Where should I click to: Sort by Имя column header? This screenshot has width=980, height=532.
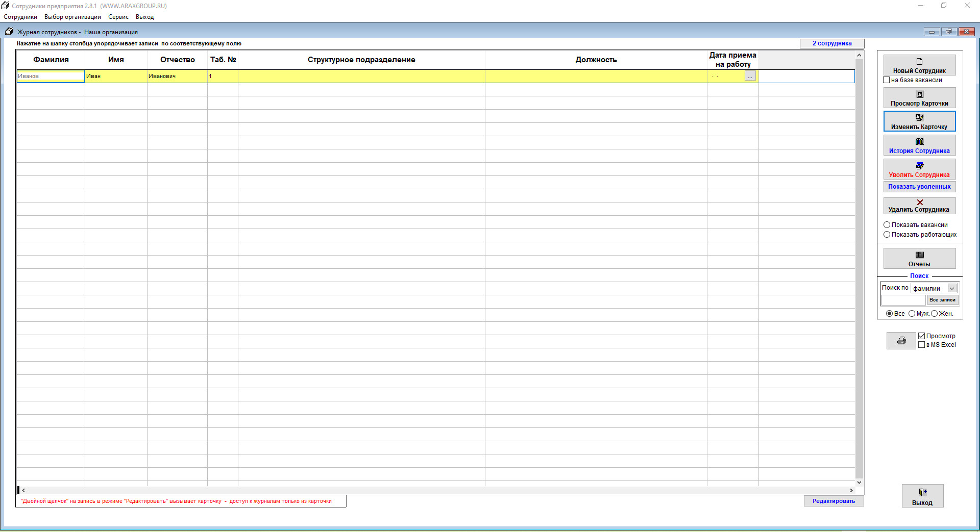[116, 60]
